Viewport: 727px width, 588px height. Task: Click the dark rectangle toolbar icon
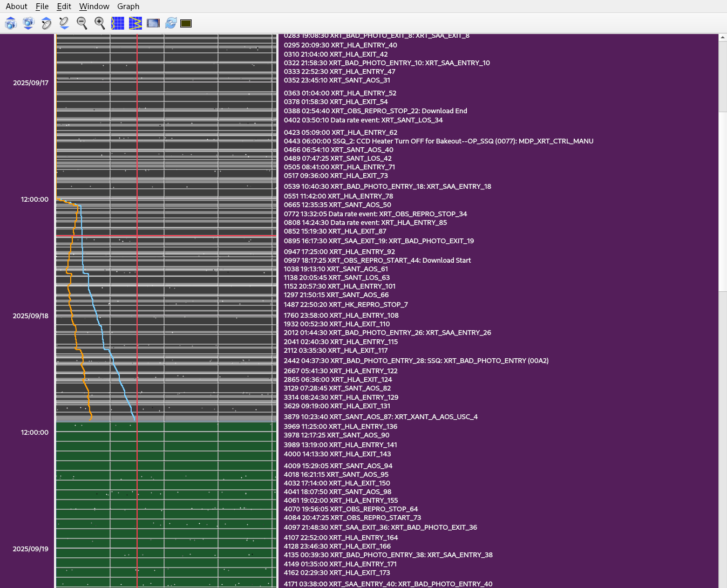coord(186,23)
